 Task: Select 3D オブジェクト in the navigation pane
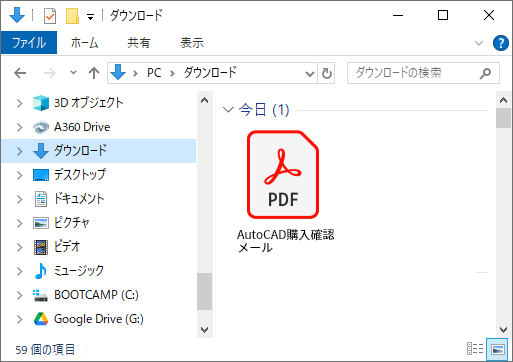[x=88, y=103]
